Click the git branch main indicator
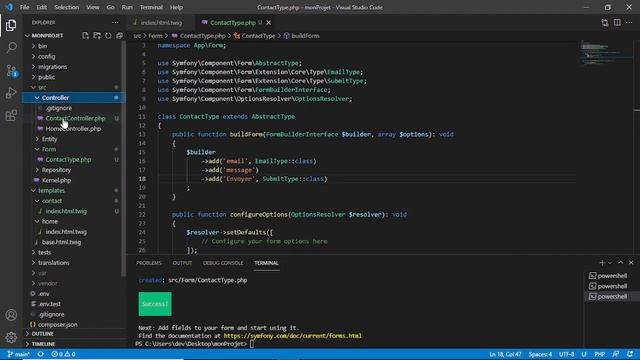The width and height of the screenshot is (640, 360). [19, 354]
